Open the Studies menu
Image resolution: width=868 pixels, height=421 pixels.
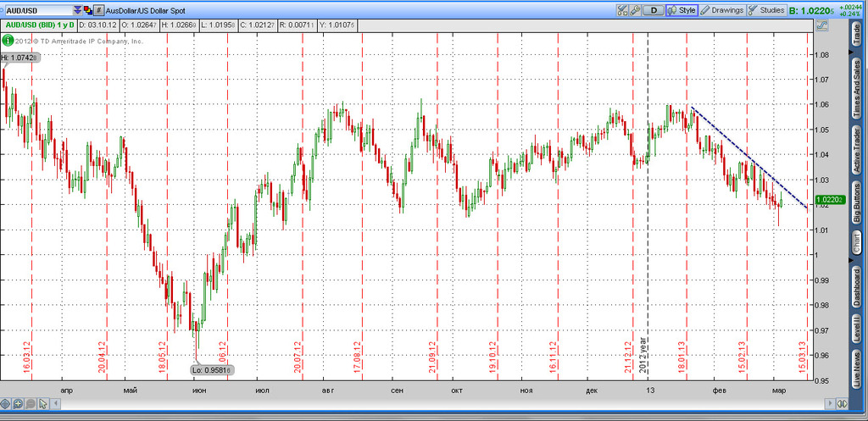(766, 10)
